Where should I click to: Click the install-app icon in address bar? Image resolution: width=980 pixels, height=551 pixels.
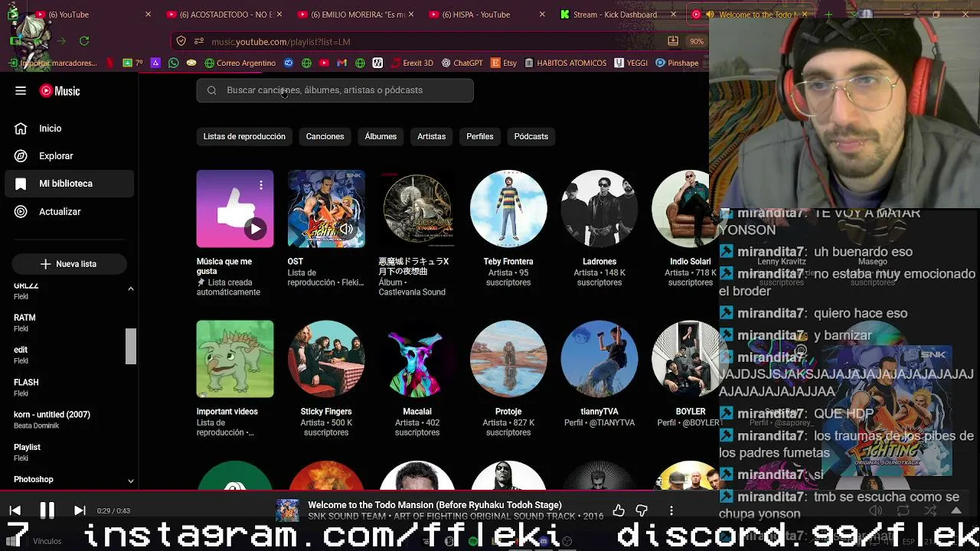click(x=673, y=41)
